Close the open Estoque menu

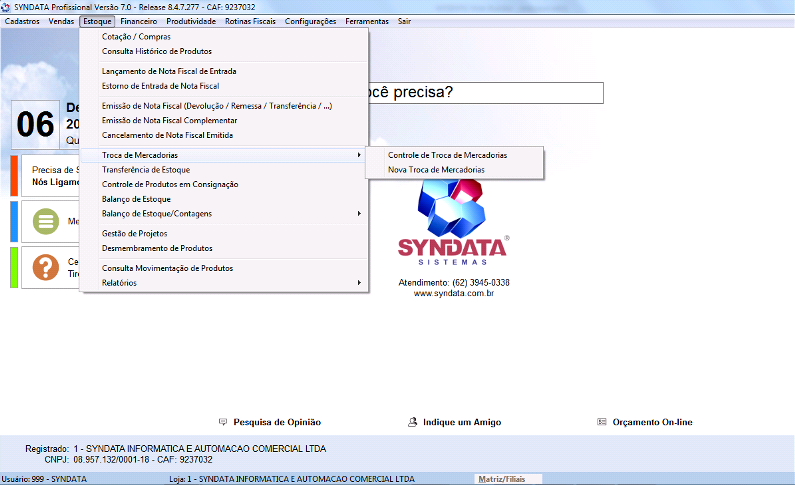click(97, 21)
